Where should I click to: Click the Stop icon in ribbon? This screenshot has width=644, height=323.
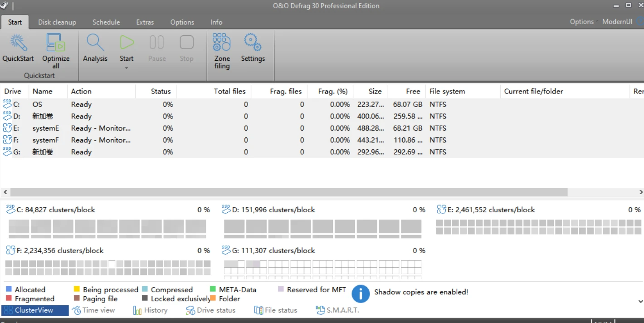pos(186,43)
